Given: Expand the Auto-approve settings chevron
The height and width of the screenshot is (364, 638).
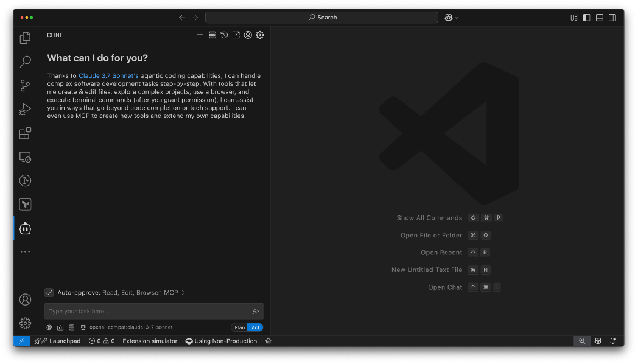Looking at the screenshot, I should [x=183, y=293].
